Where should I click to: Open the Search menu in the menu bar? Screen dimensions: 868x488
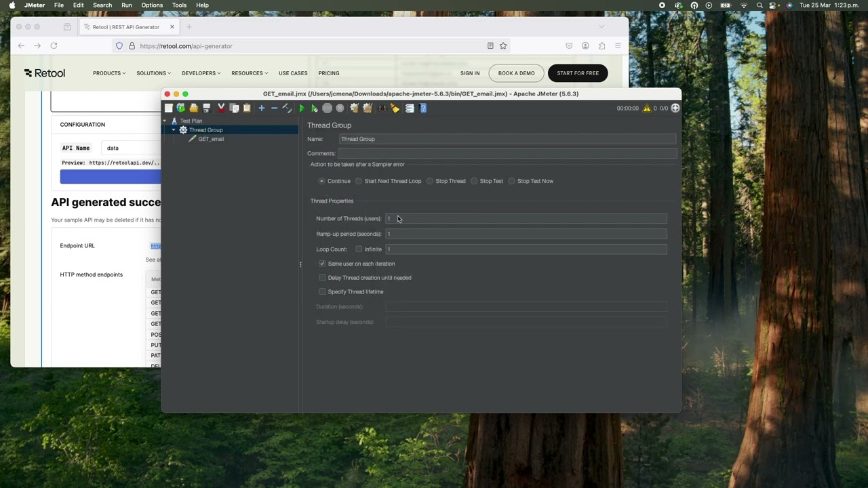pyautogui.click(x=102, y=5)
